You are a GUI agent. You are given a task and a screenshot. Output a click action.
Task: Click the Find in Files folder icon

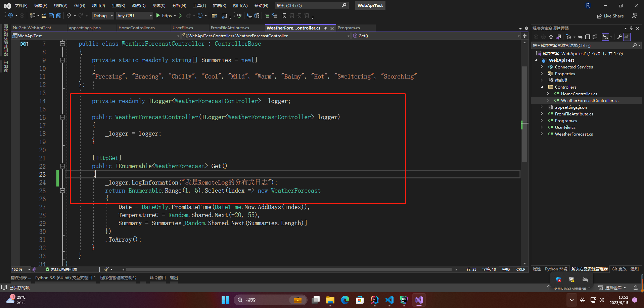(214, 16)
